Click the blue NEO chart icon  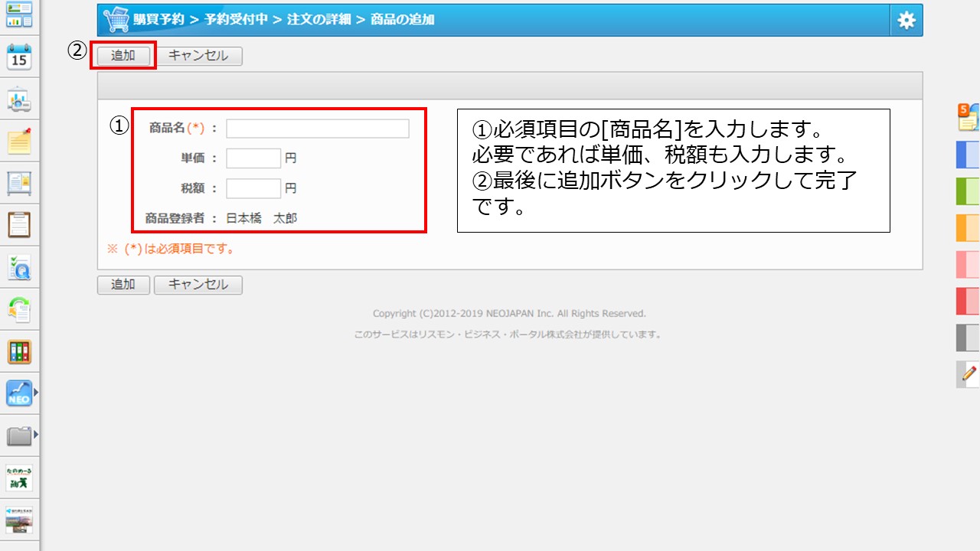[x=18, y=393]
